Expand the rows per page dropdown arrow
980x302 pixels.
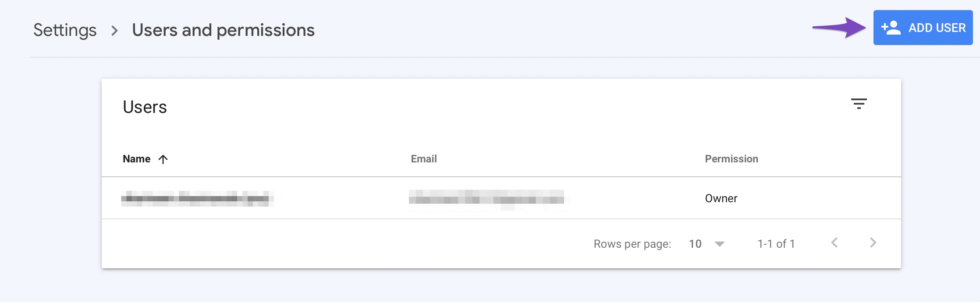pos(720,244)
